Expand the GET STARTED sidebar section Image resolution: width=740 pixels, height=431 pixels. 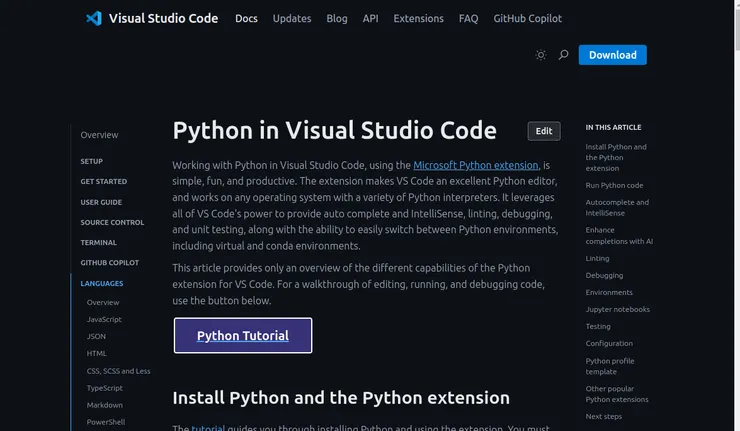(x=104, y=181)
